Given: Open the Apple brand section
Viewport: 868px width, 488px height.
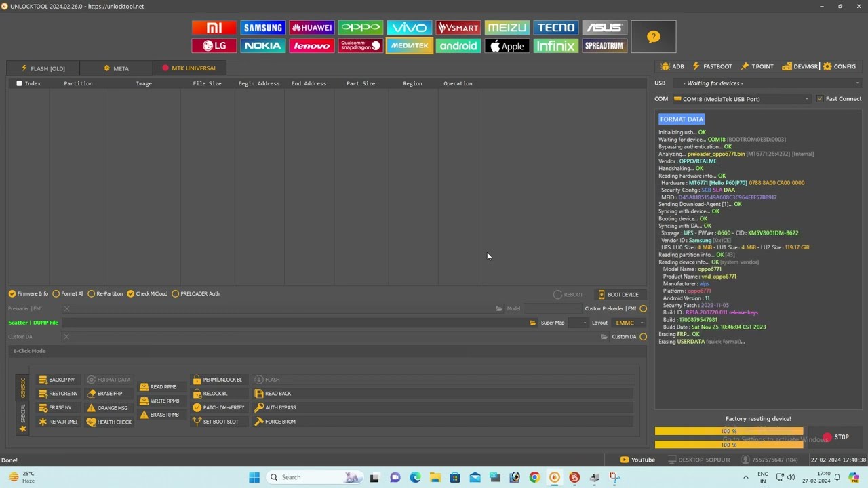Looking at the screenshot, I should (507, 46).
